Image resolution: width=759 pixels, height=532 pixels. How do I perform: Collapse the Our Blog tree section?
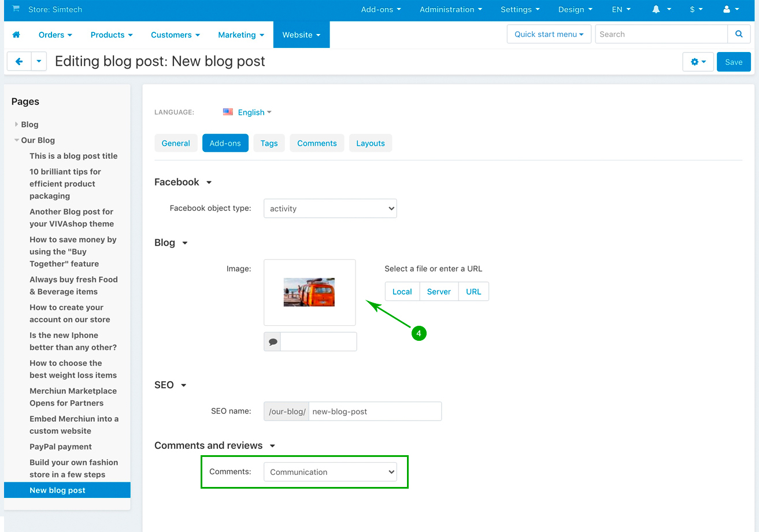click(17, 140)
